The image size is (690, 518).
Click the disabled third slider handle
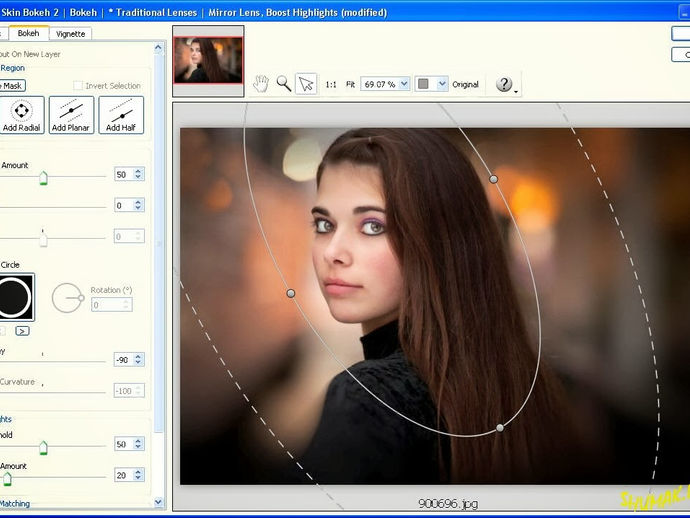point(43,239)
